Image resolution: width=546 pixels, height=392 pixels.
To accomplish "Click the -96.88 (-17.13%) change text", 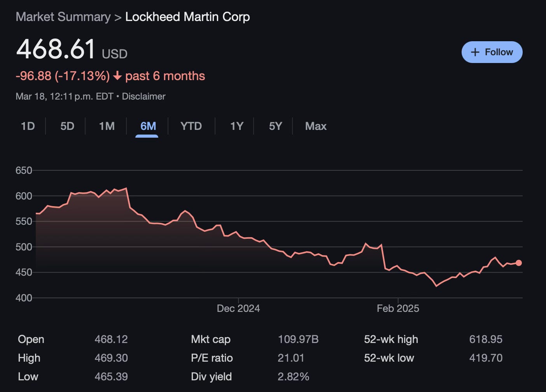I will coord(63,75).
